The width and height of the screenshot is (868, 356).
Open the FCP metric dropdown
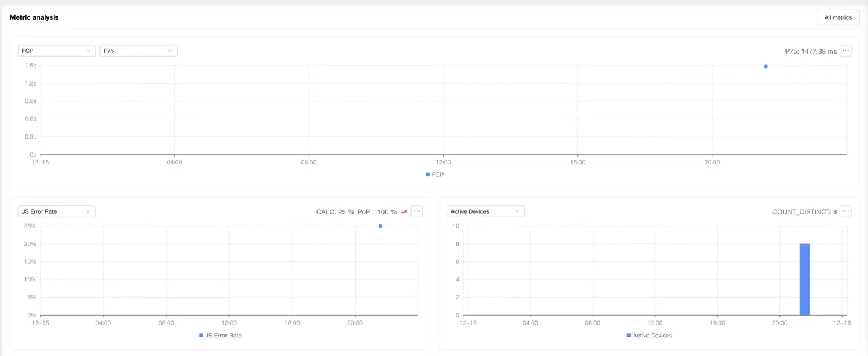coord(57,51)
